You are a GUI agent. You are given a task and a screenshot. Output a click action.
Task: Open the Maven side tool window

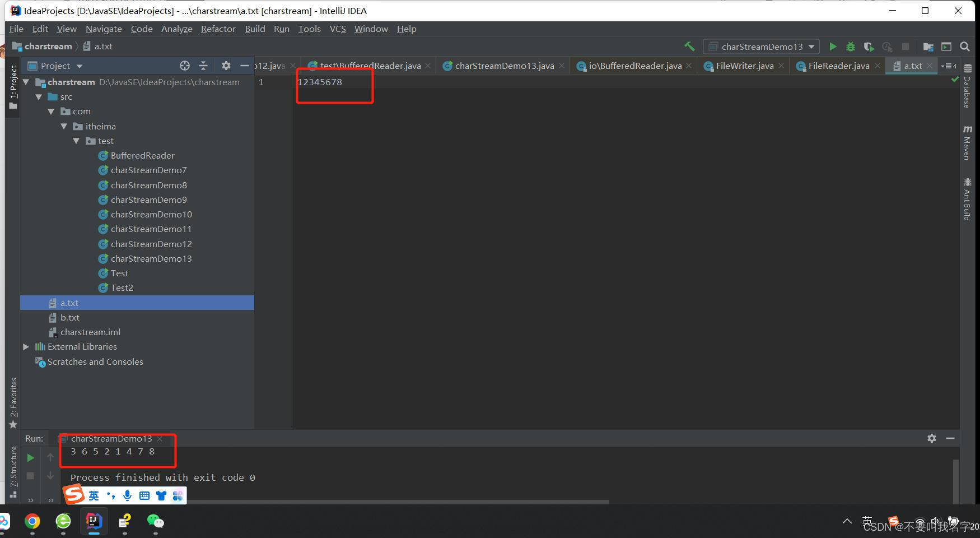coord(967,142)
